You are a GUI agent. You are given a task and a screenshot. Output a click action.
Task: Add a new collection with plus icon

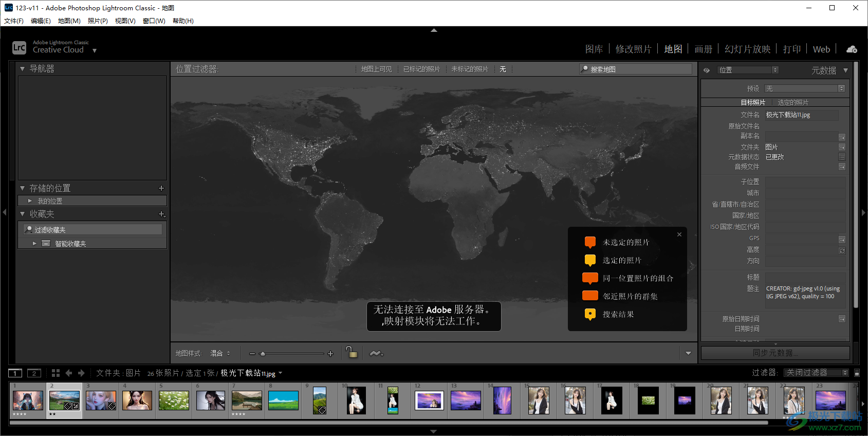[161, 214]
